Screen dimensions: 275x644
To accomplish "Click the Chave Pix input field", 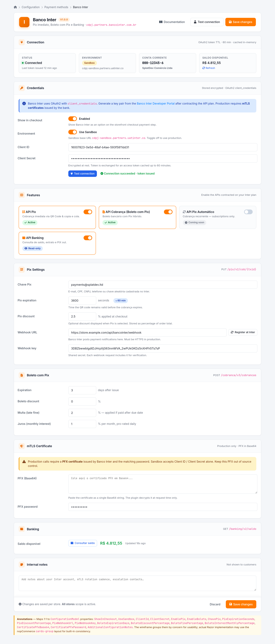I will 163,285.
